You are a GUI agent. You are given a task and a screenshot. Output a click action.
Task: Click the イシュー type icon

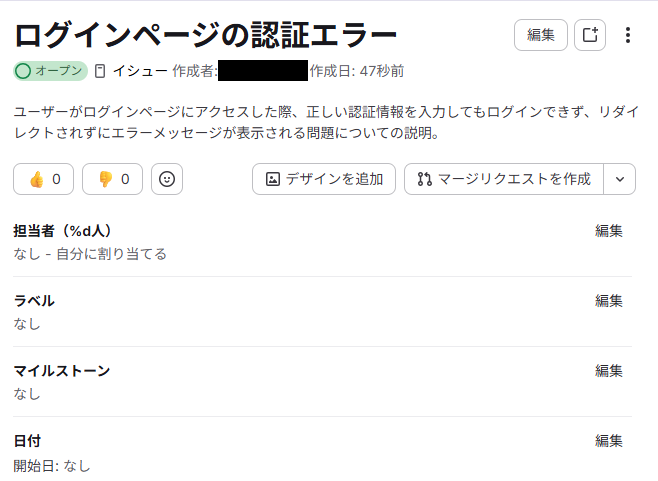(100, 71)
